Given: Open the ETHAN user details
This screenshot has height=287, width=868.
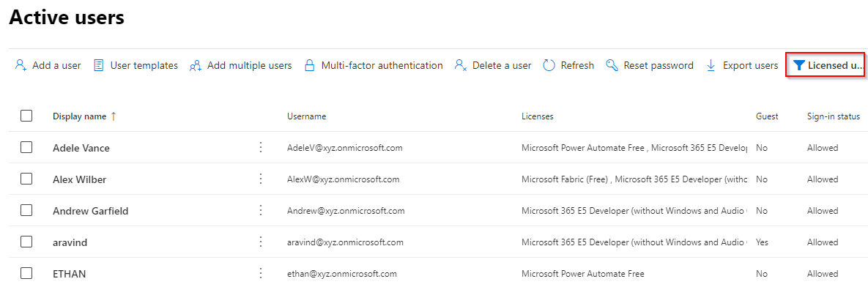Looking at the screenshot, I should [x=69, y=275].
